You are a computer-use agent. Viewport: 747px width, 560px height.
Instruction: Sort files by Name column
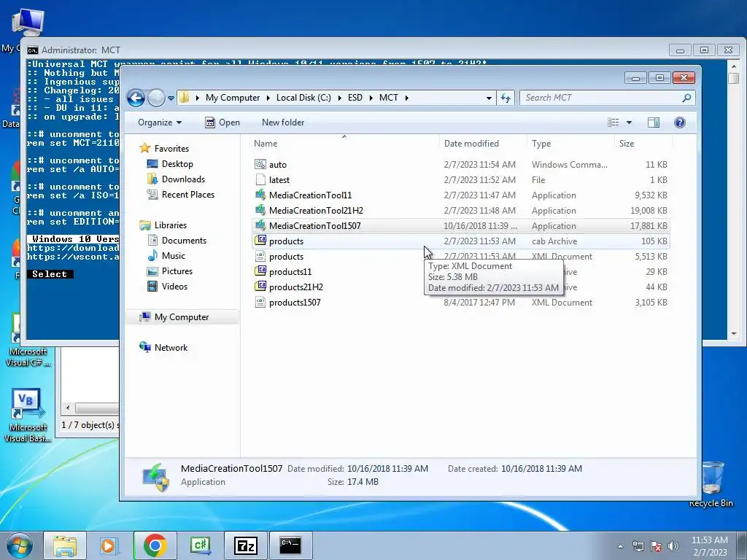(x=266, y=144)
